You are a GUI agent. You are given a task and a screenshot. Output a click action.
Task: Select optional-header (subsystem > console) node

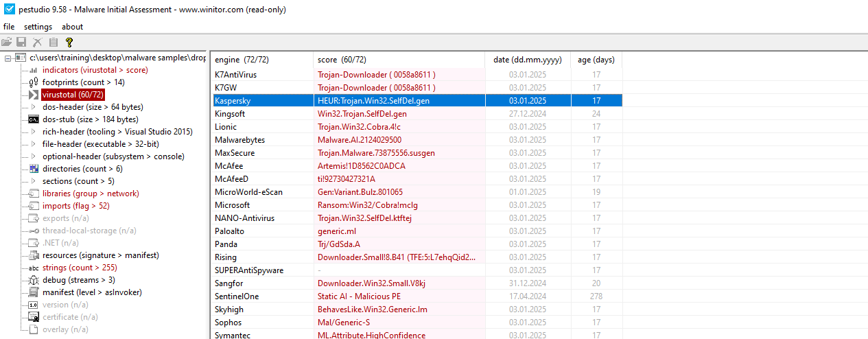pos(113,156)
